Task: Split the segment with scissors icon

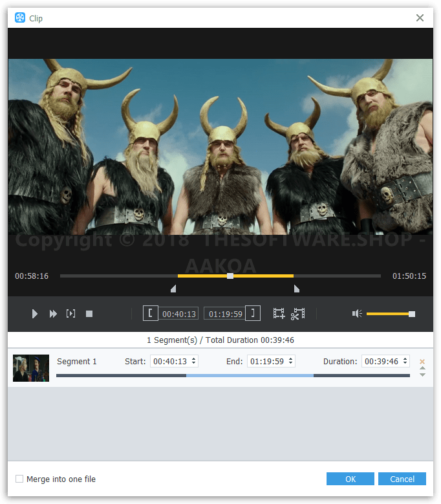Action: [297, 314]
